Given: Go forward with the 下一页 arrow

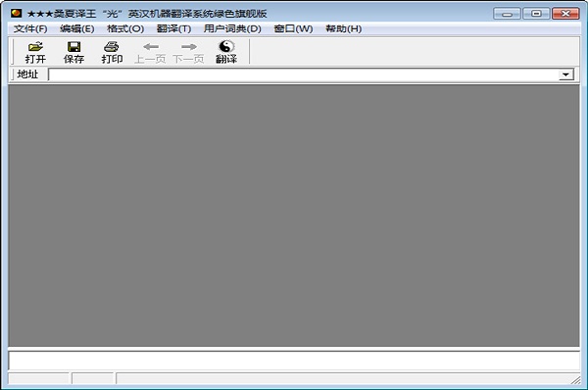Looking at the screenshot, I should tap(188, 52).
